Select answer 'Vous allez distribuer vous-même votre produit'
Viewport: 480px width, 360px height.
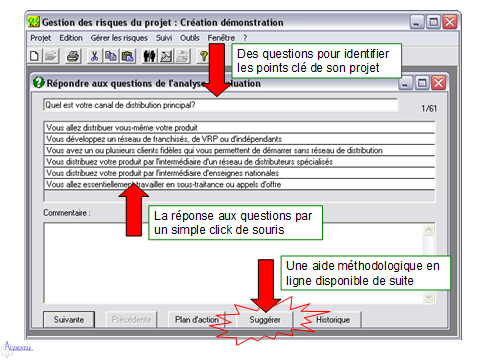[x=239, y=128]
